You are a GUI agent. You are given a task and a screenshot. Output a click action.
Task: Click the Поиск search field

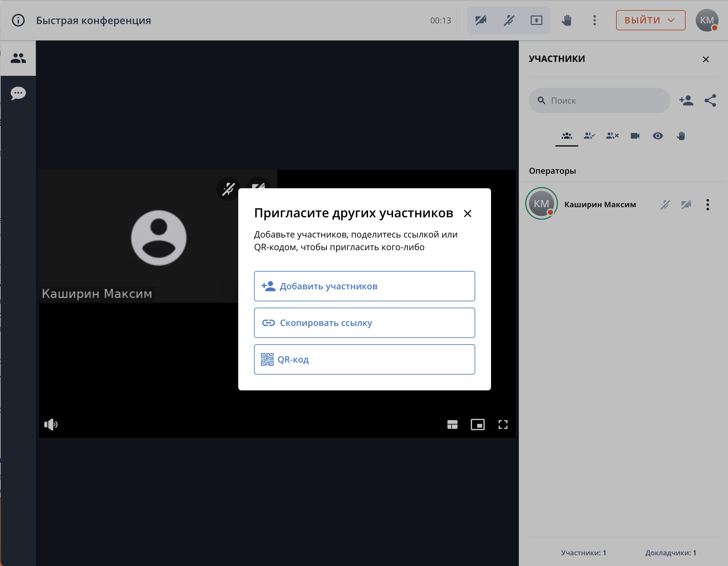click(599, 101)
